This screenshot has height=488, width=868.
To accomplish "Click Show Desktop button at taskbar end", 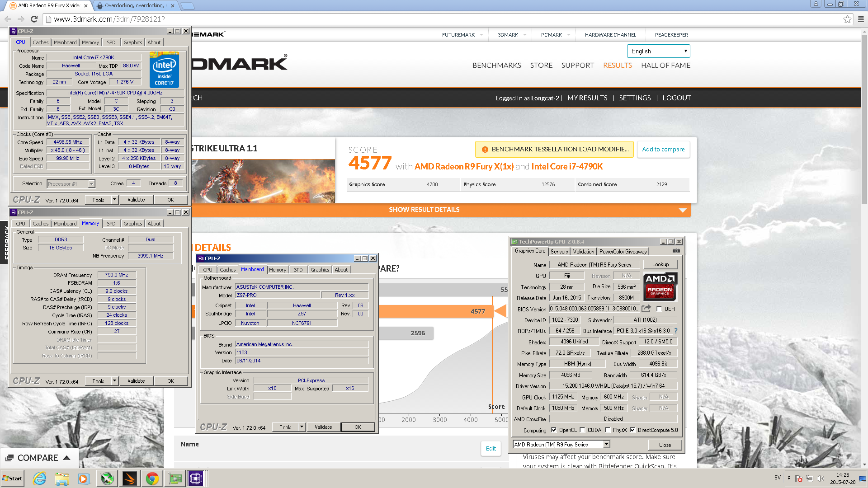I will pyautogui.click(x=863, y=479).
